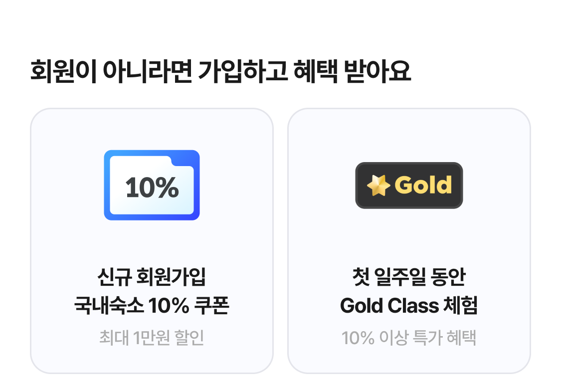Click the "최대 1만원 할인" caption
The image size is (561, 392).
152,338
